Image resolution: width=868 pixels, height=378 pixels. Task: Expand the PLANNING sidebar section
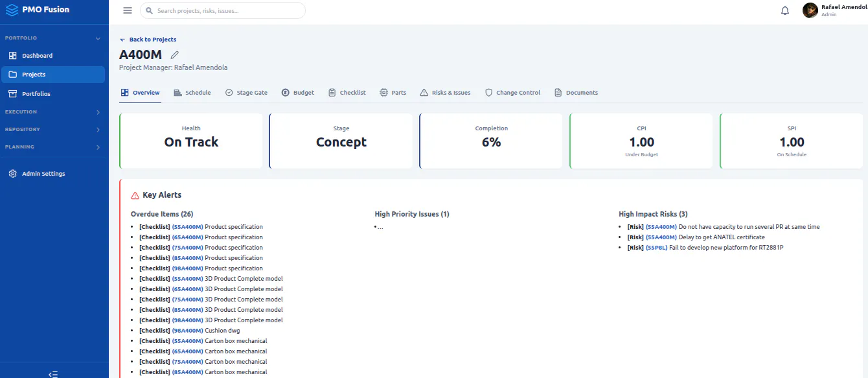pyautogui.click(x=53, y=147)
